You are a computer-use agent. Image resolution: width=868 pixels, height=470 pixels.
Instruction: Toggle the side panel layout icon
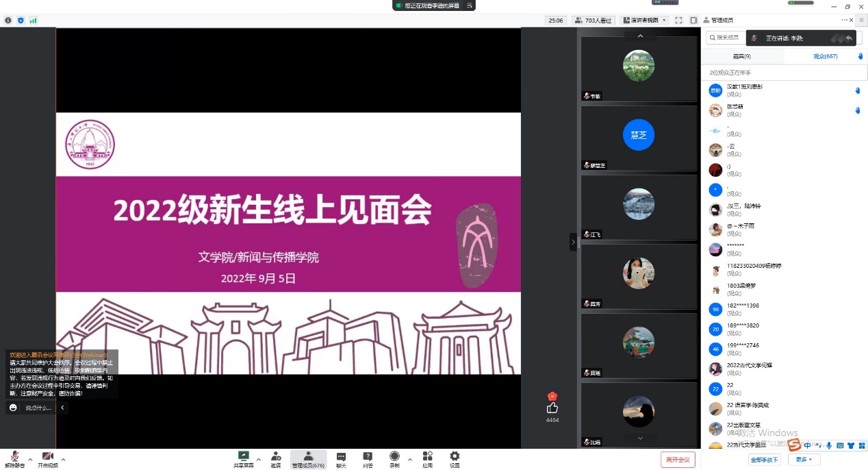[693, 21]
